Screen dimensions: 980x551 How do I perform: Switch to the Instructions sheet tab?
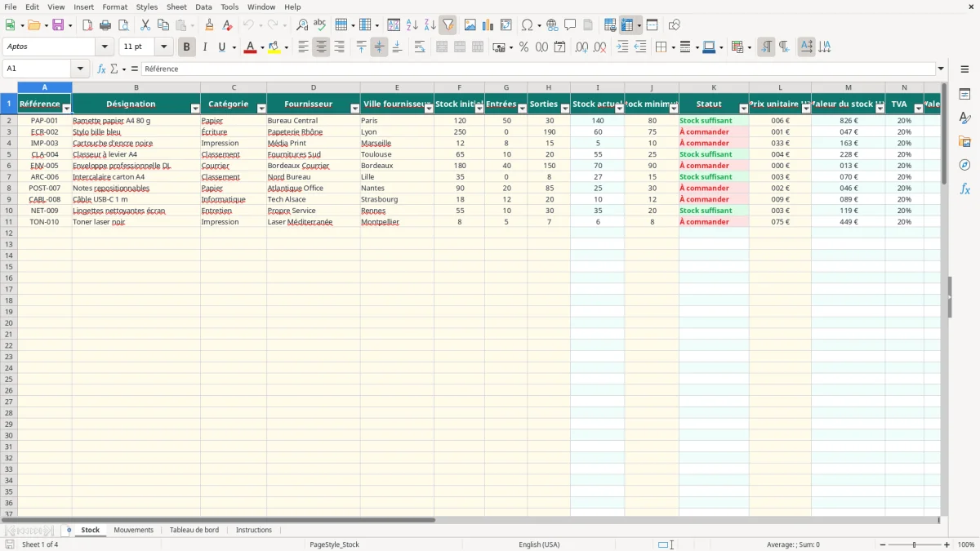click(x=254, y=530)
